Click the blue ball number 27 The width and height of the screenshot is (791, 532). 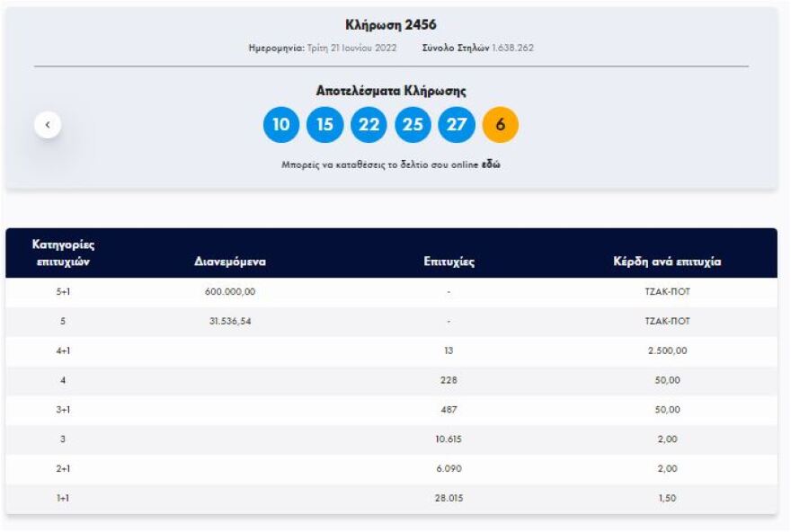pyautogui.click(x=457, y=125)
